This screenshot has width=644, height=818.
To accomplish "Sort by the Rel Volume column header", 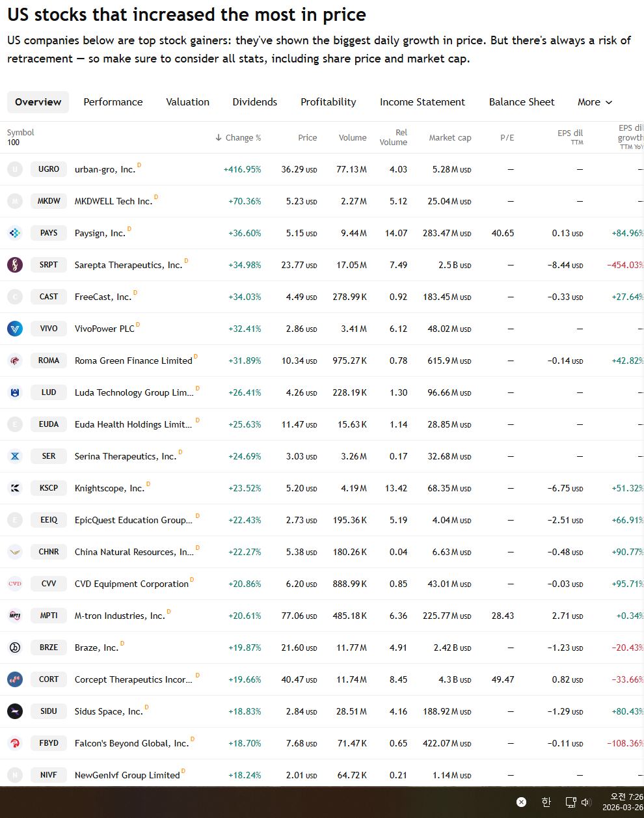I will tap(394, 137).
